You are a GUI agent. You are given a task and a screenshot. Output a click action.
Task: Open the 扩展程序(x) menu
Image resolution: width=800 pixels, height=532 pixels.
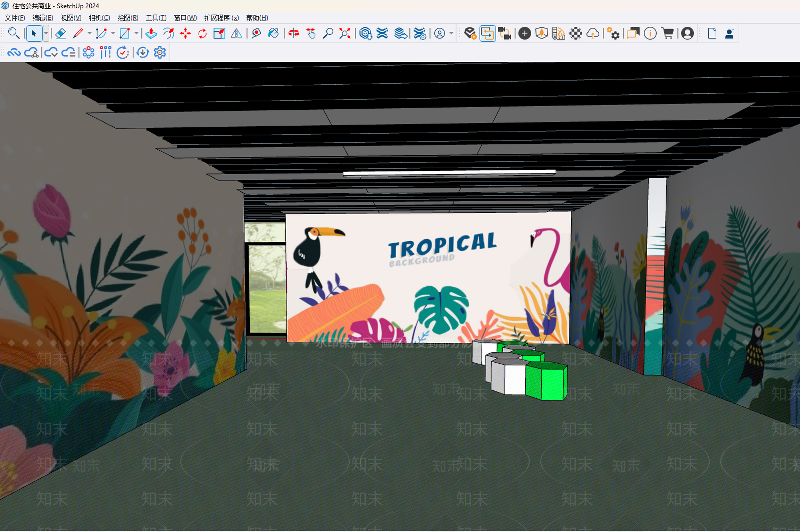[x=221, y=18]
